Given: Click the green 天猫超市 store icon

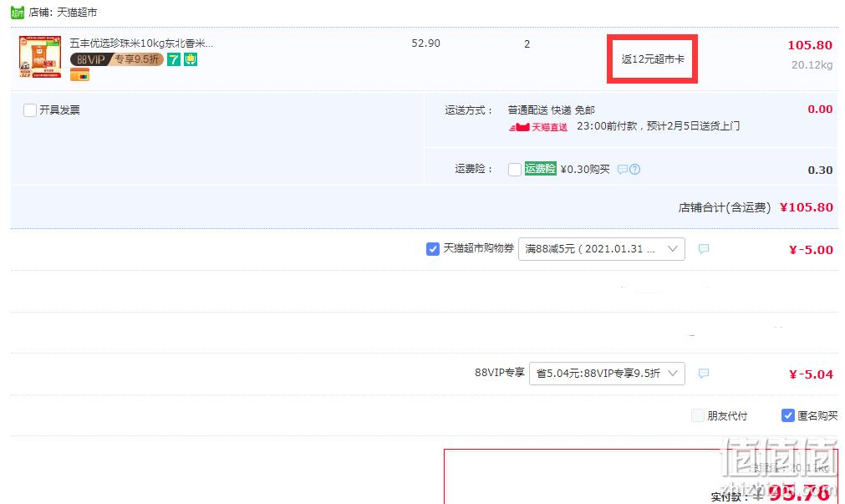Looking at the screenshot, I should coord(18,12).
